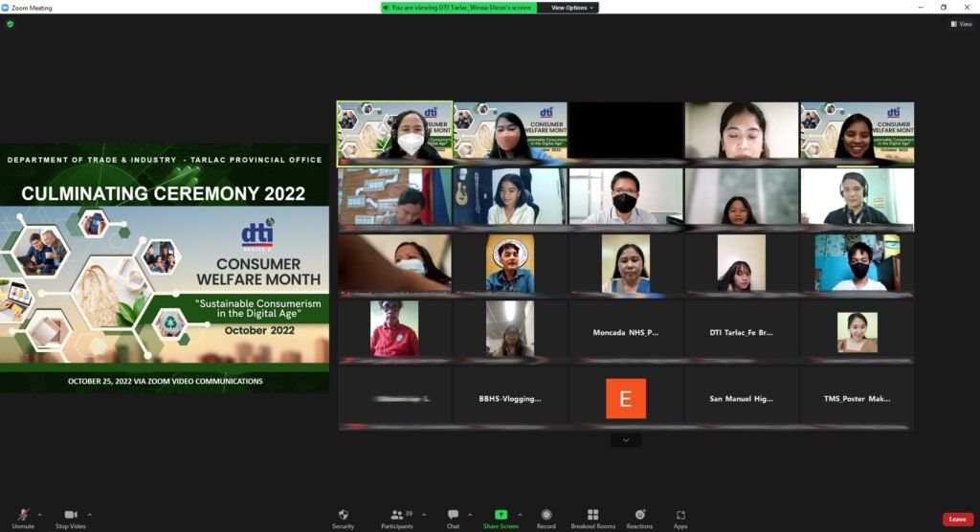Screen dimensions: 980x532
Task: Click Zoom Meeting title bar icon
Action: pyautogui.click(x=5, y=8)
